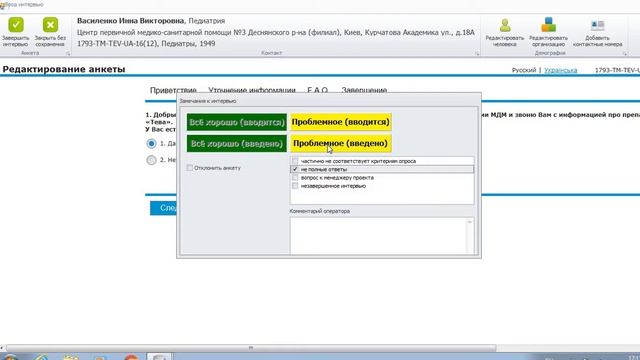
Task: Check незавершенное интервью checkbox
Action: pos(295,186)
